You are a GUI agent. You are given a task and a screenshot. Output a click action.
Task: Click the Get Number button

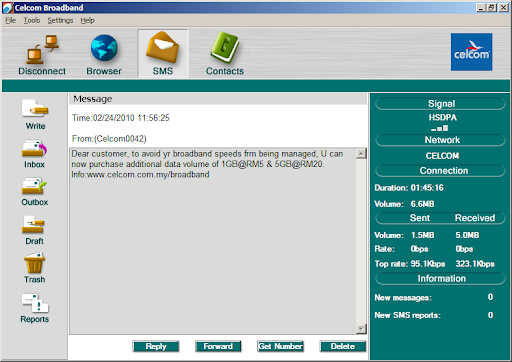pos(280,346)
